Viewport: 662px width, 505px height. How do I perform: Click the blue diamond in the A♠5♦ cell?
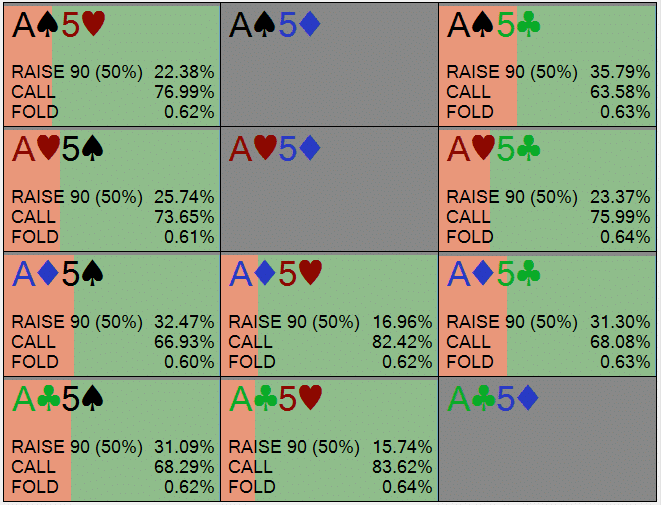pos(311,24)
